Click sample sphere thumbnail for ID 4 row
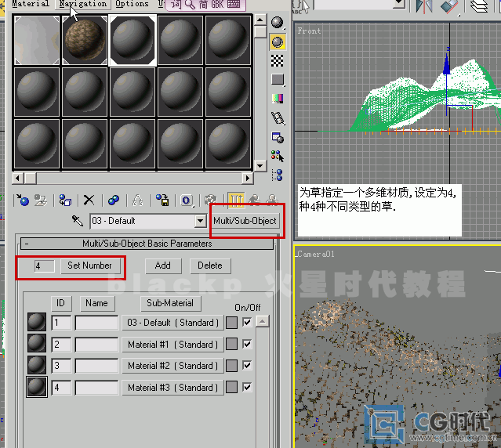Screen dimensions: 501x448 pos(37,387)
